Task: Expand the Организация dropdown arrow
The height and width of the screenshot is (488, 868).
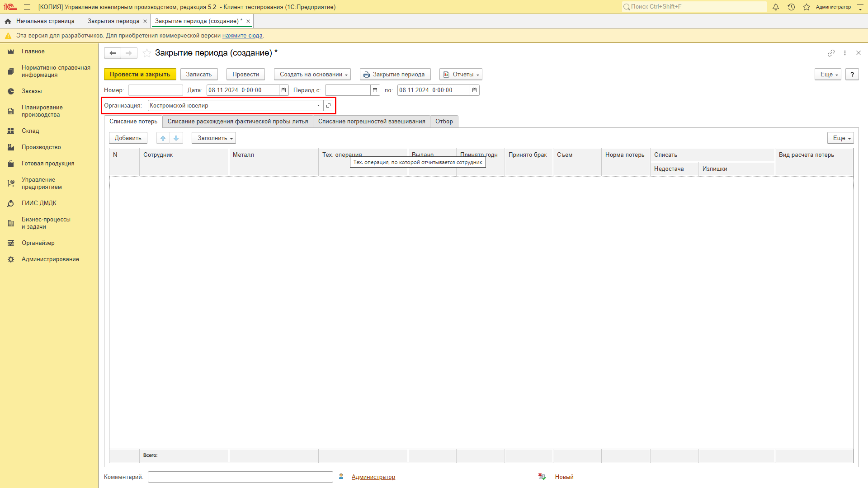Action: coord(319,106)
